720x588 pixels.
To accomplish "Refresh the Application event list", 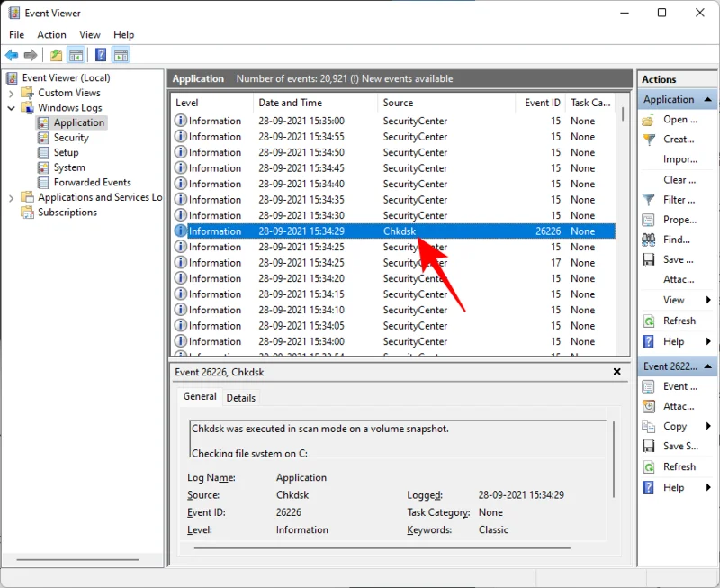I will pyautogui.click(x=678, y=321).
